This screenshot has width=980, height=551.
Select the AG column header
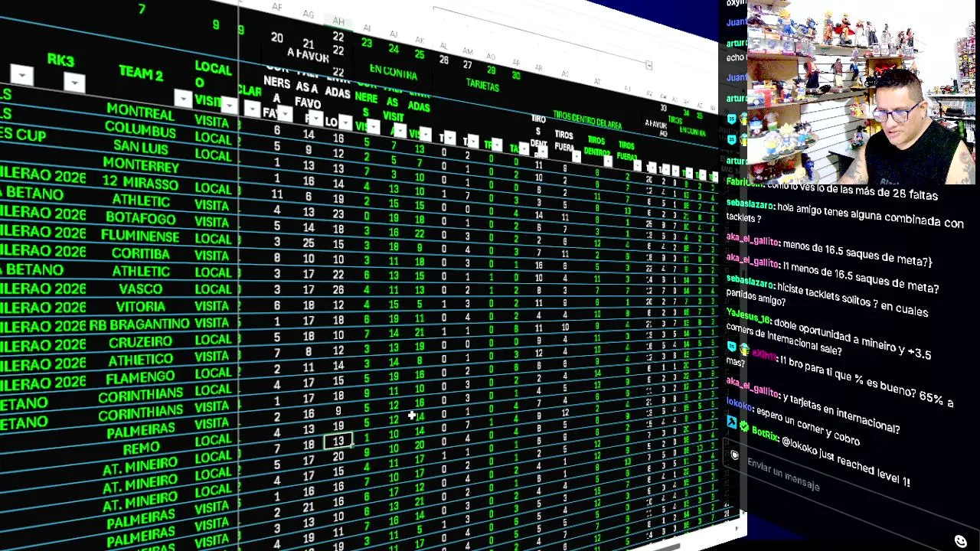coord(309,15)
